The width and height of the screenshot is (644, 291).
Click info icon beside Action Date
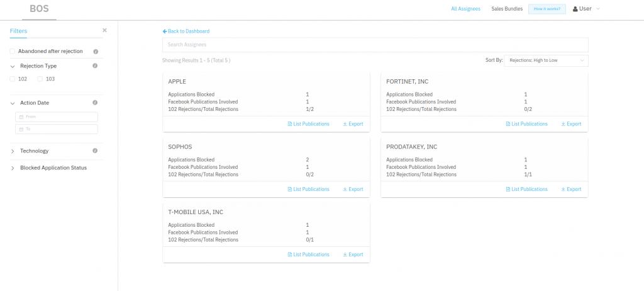click(x=95, y=103)
